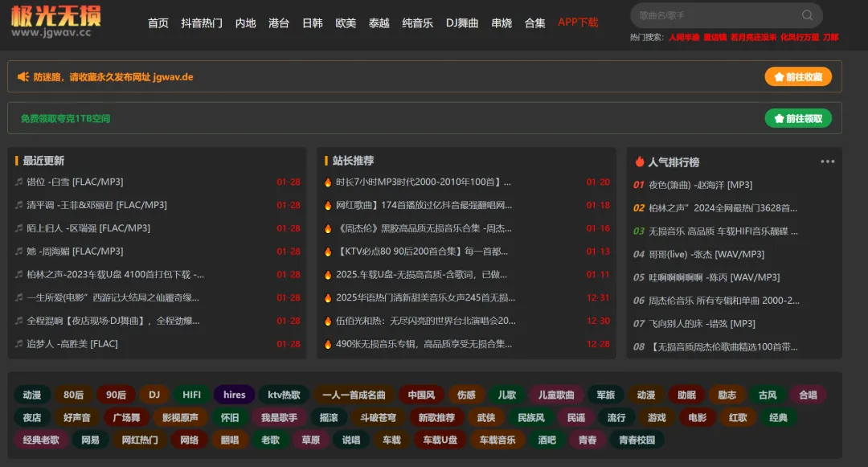Select the 网红热门 tag
This screenshot has width=868, height=467.
(140, 440)
